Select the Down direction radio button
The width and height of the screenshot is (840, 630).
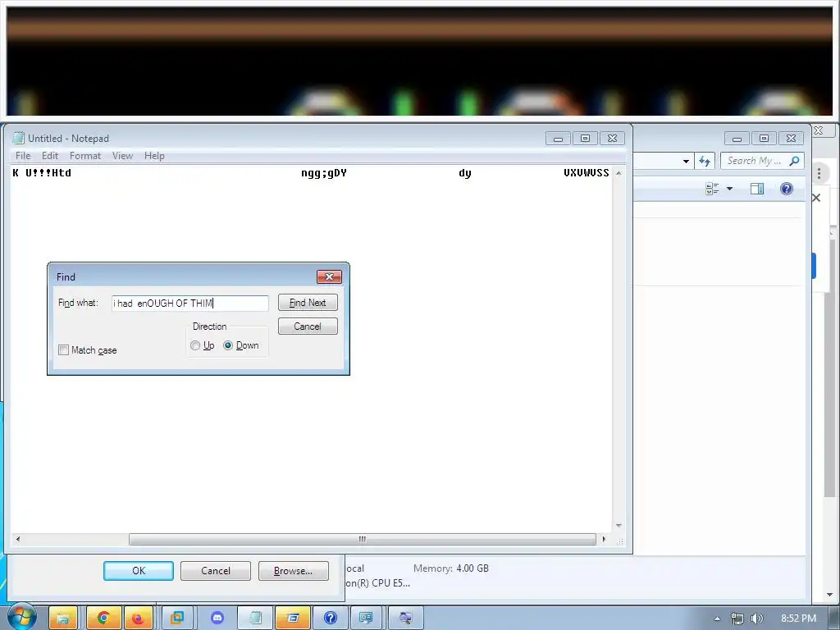228,345
